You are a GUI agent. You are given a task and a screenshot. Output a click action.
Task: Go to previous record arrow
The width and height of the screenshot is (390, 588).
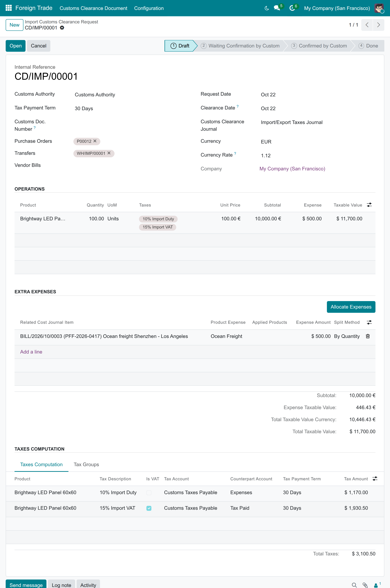pos(367,25)
